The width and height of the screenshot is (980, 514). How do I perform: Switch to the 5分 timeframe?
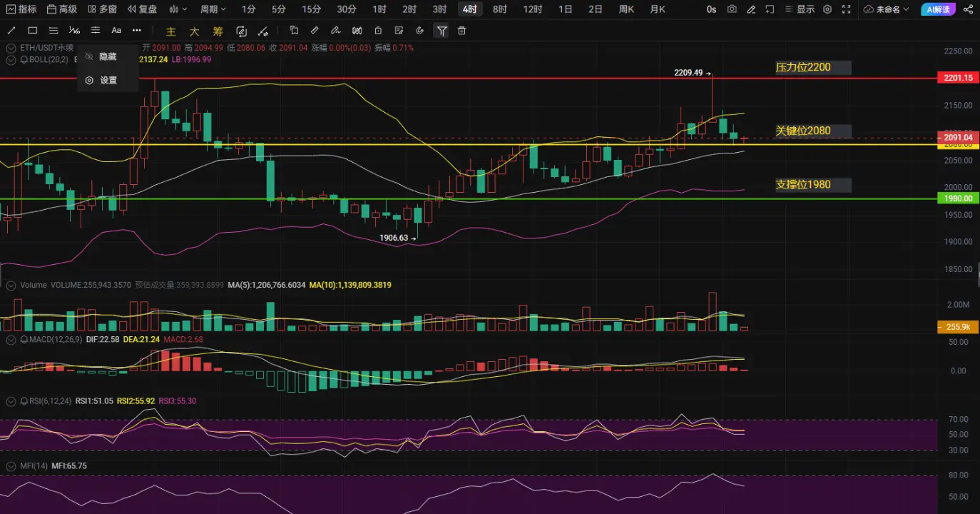[279, 9]
